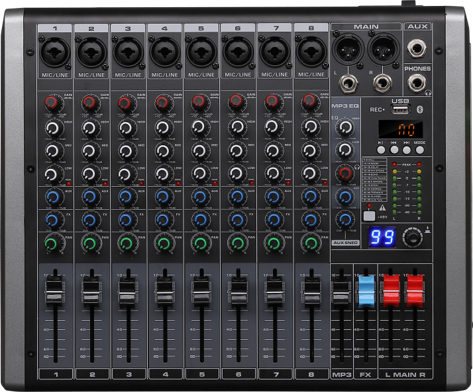Click the channel 1 green PAN knob
473x392 pixels.
[52, 244]
